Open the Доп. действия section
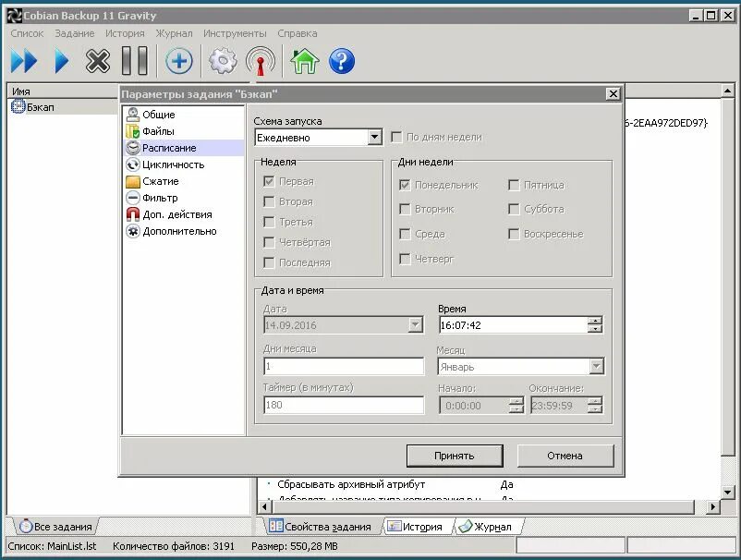This screenshot has width=741, height=560. tap(177, 214)
